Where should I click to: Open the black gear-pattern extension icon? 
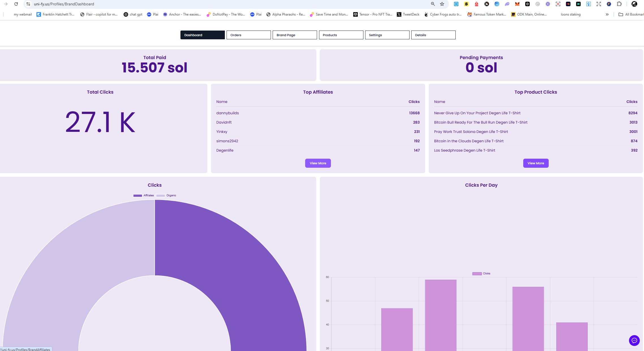pyautogui.click(x=527, y=4)
